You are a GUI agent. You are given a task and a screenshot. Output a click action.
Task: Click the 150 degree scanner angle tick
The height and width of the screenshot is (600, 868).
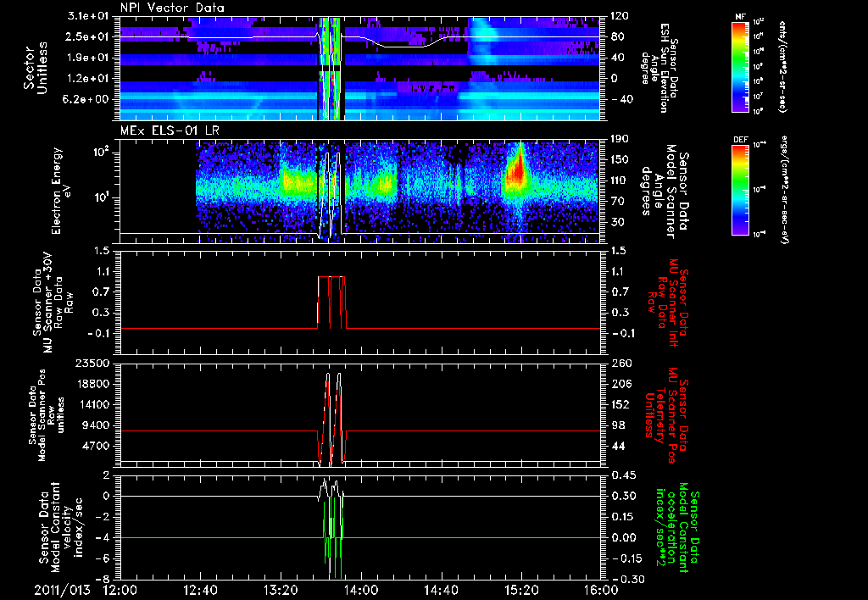click(619, 160)
